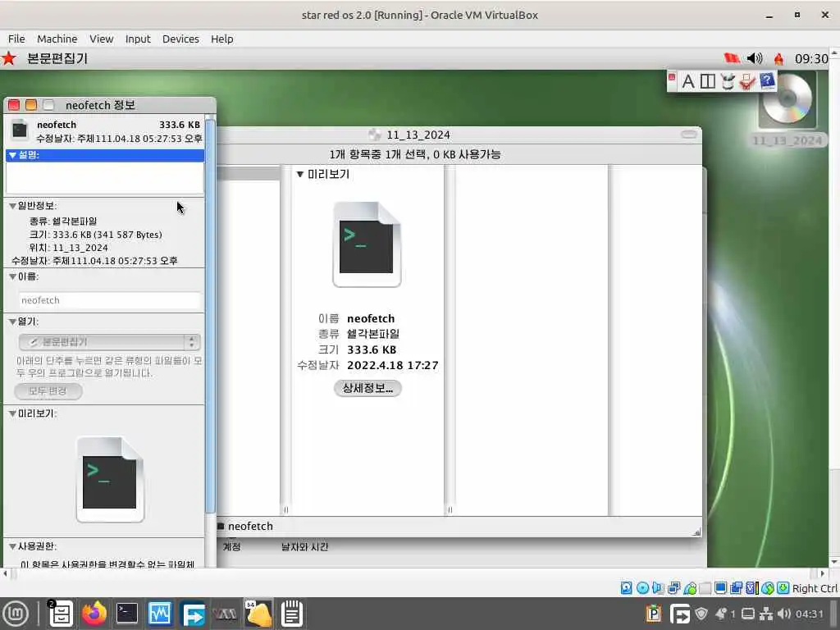The image size is (840, 630).
Task: Click the red checkmark icon in floating toolbar
Action: (x=746, y=81)
